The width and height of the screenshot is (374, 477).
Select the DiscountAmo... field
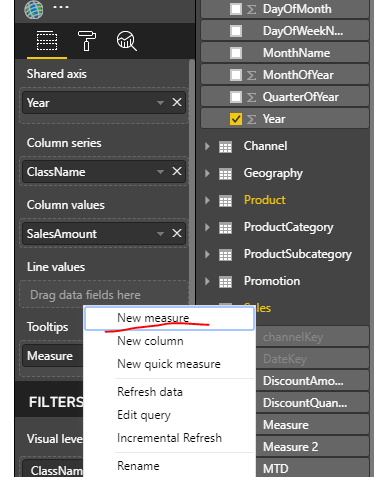click(x=312, y=381)
